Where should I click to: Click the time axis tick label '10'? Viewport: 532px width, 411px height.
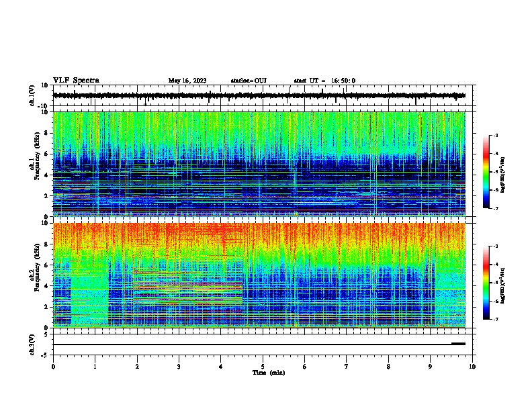tap(472, 367)
